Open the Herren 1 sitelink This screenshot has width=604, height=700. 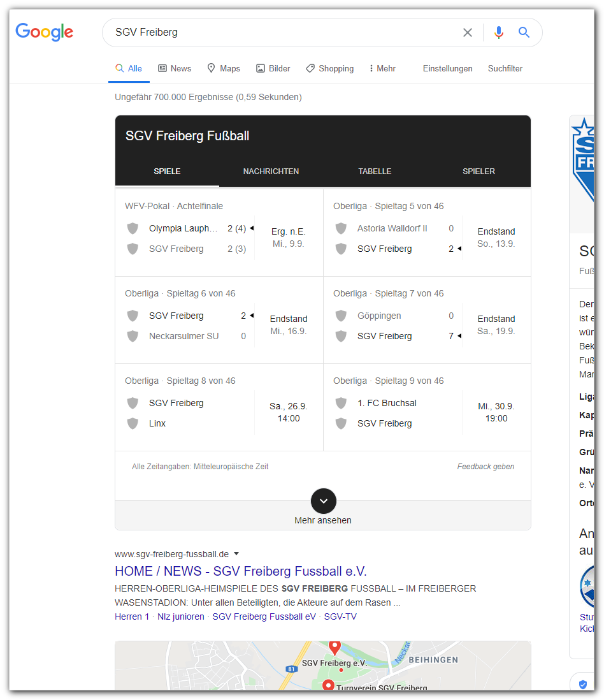coord(132,616)
